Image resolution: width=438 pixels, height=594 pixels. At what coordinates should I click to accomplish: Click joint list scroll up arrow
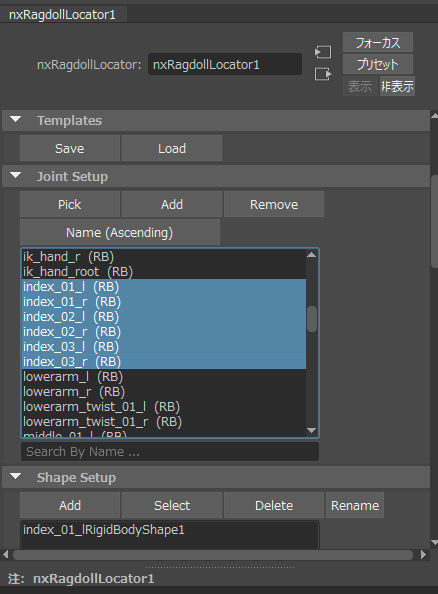[312, 255]
